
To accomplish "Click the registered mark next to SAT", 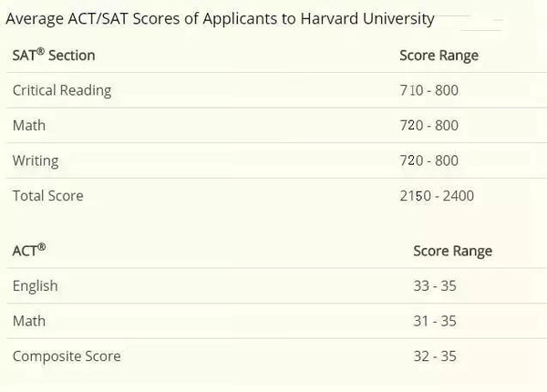I will [x=40, y=52].
